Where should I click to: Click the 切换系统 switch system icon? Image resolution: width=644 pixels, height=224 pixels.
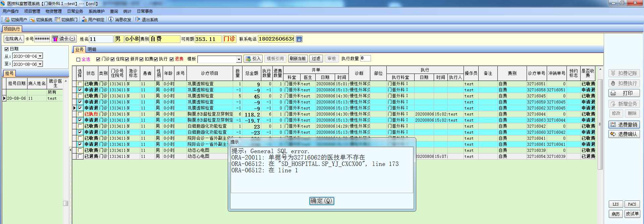coord(32,19)
